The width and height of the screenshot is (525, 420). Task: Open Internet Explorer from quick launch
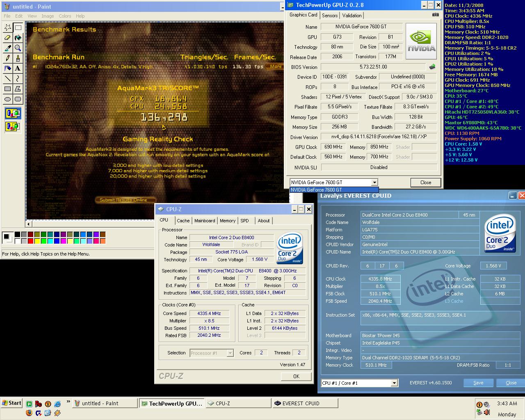point(57,404)
